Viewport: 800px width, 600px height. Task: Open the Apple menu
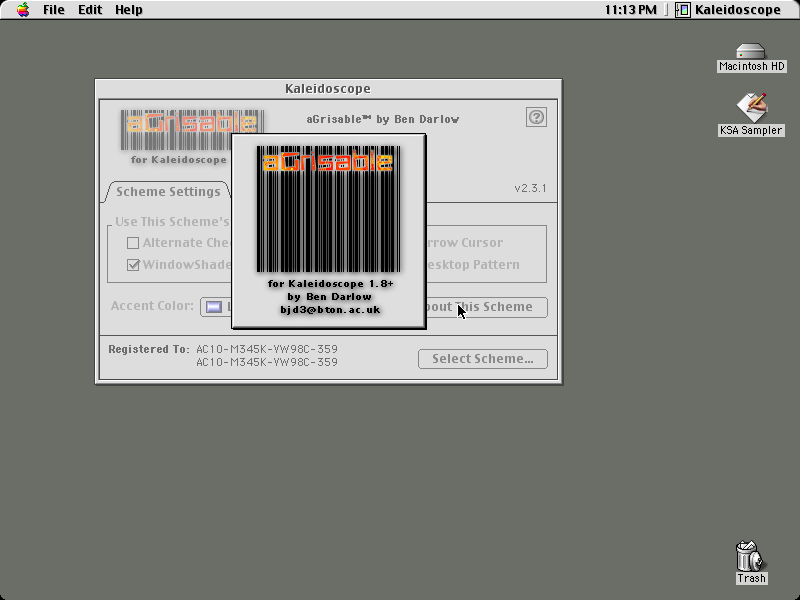[x=22, y=10]
